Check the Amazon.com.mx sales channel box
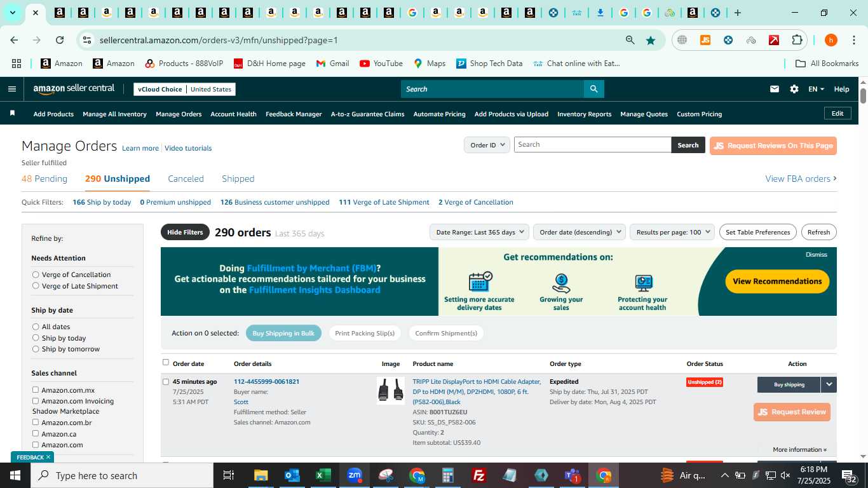The image size is (868, 488). [x=36, y=390]
